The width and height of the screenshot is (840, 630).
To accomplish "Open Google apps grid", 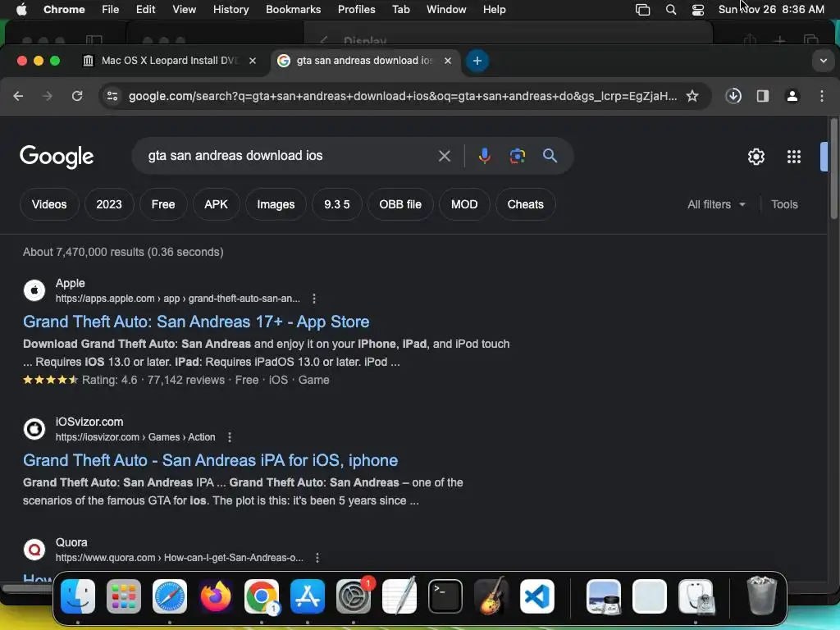I will tap(794, 157).
